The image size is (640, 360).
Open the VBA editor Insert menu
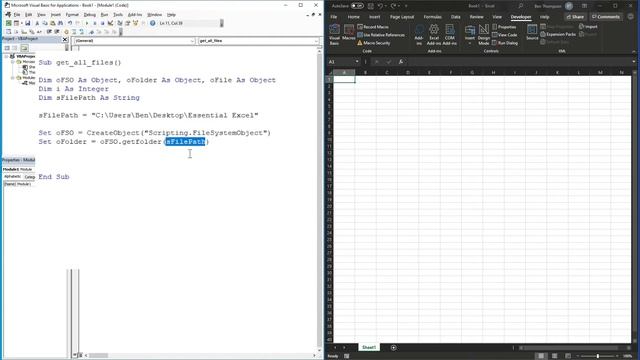(x=56, y=15)
